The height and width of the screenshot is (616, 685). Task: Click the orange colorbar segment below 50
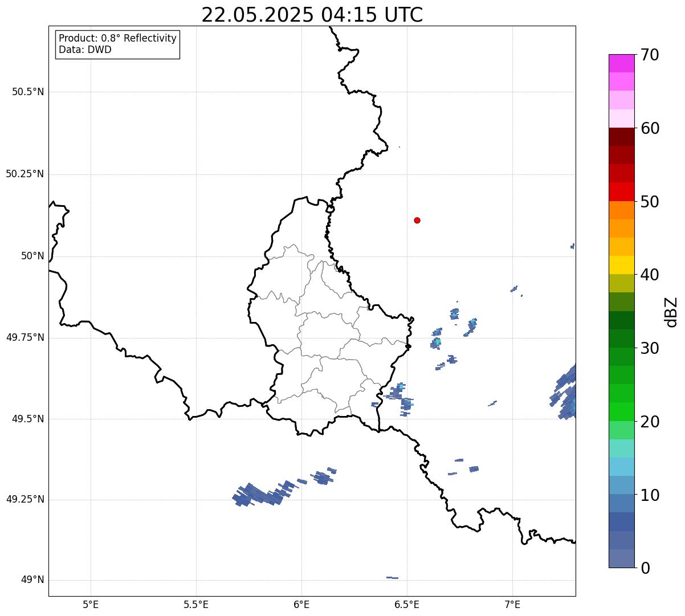(621, 210)
